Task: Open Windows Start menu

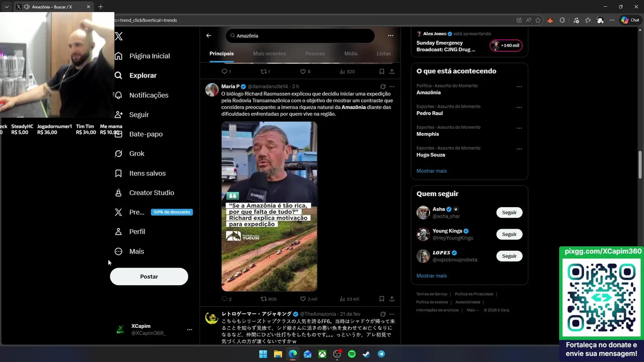Action: coord(263,354)
